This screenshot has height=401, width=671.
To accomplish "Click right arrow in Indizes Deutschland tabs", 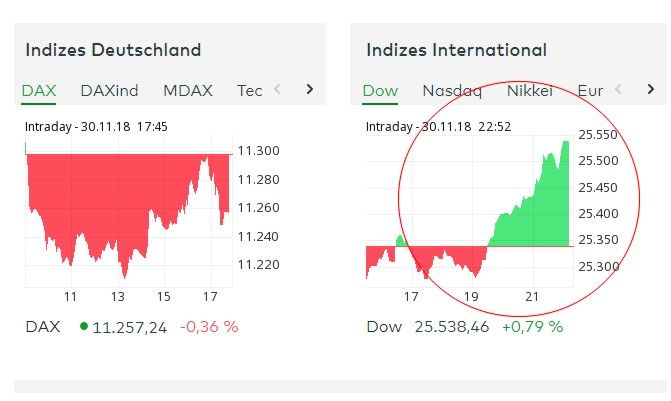I will [x=310, y=90].
